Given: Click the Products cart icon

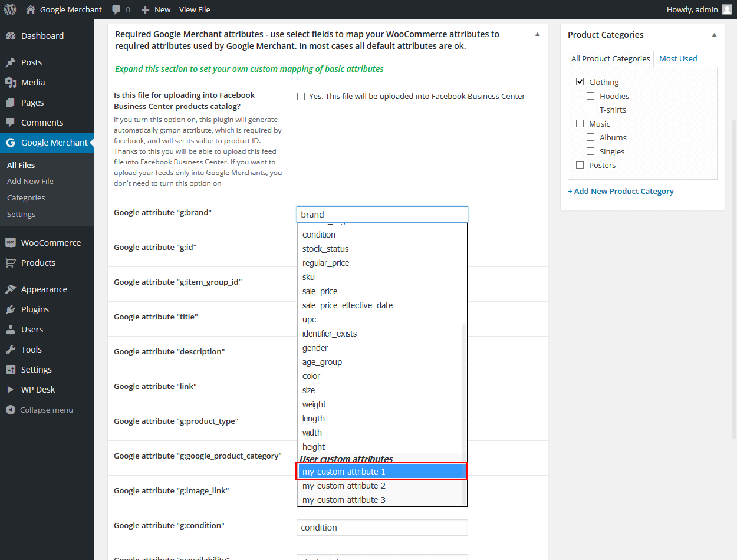Looking at the screenshot, I should coord(11,263).
